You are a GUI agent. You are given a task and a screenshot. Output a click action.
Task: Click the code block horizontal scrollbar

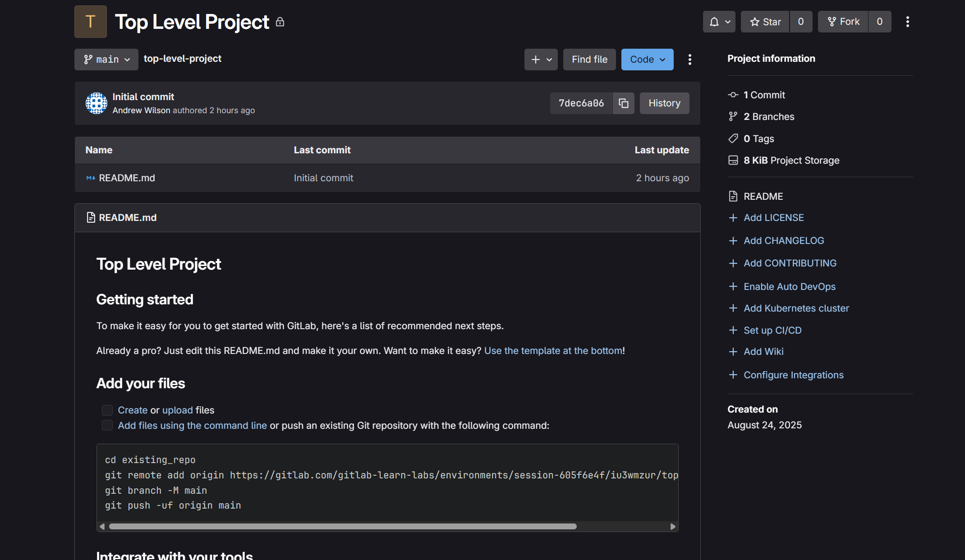tap(343, 527)
